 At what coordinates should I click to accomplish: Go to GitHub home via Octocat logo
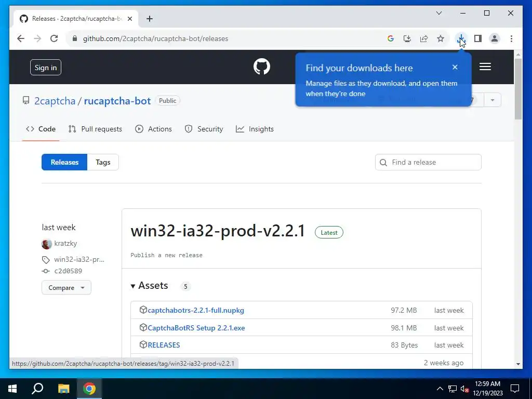(262, 66)
